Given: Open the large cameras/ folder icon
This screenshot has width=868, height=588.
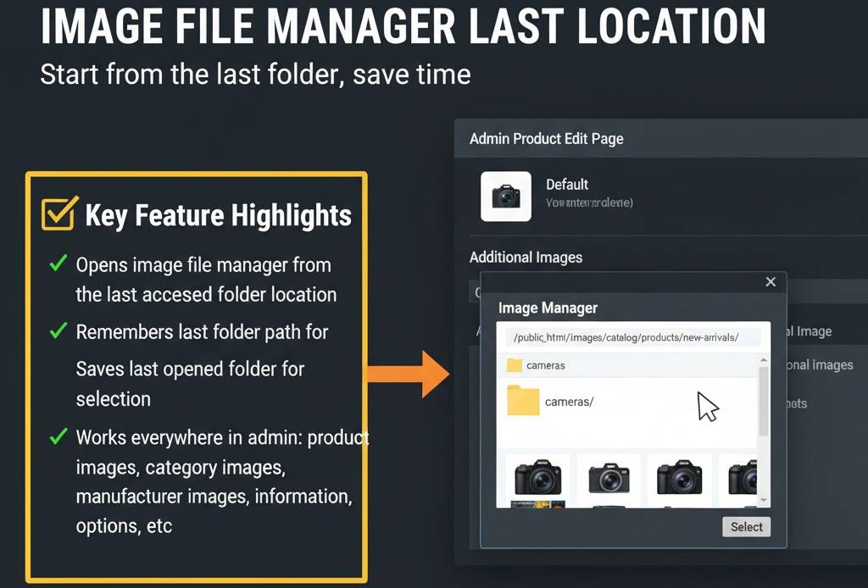Looking at the screenshot, I should pyautogui.click(x=523, y=401).
